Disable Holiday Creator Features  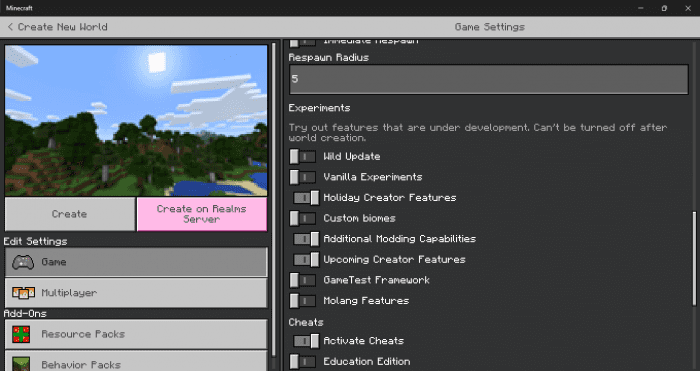tap(306, 198)
